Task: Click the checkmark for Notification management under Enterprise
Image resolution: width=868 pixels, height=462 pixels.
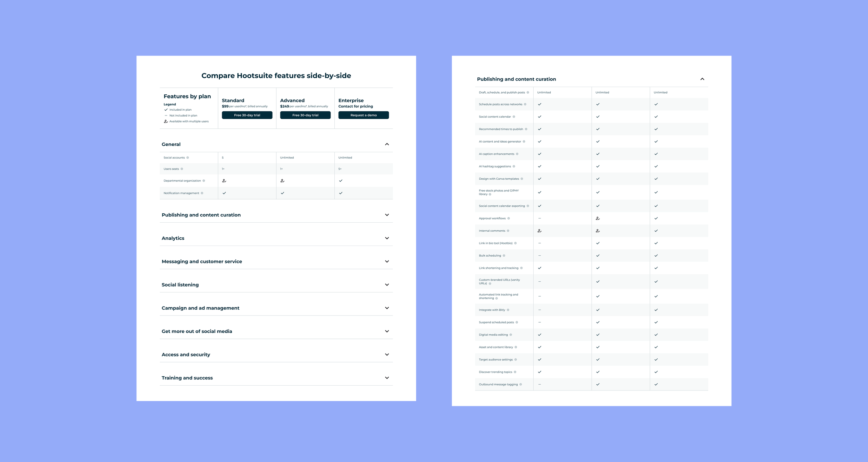Action: 341,193
